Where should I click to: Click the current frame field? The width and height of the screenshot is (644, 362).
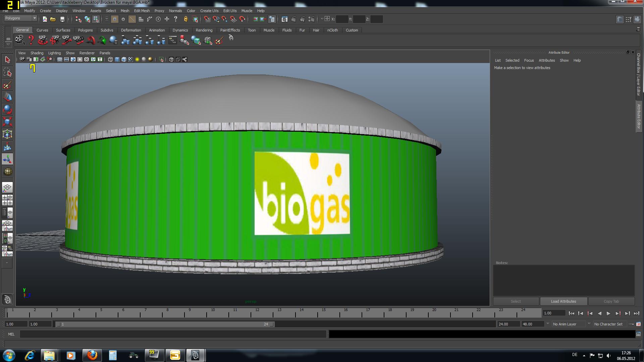[x=554, y=313]
